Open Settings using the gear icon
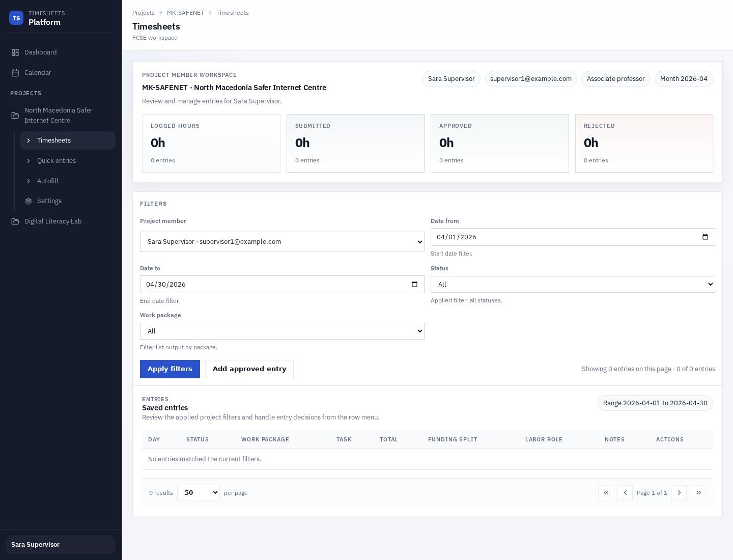This screenshot has width=733, height=560. [29, 201]
